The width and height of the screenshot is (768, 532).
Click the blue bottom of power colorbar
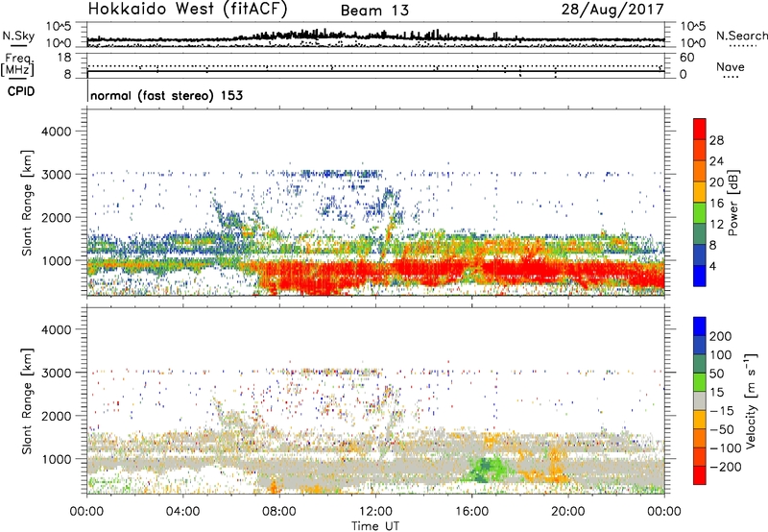tap(700, 276)
